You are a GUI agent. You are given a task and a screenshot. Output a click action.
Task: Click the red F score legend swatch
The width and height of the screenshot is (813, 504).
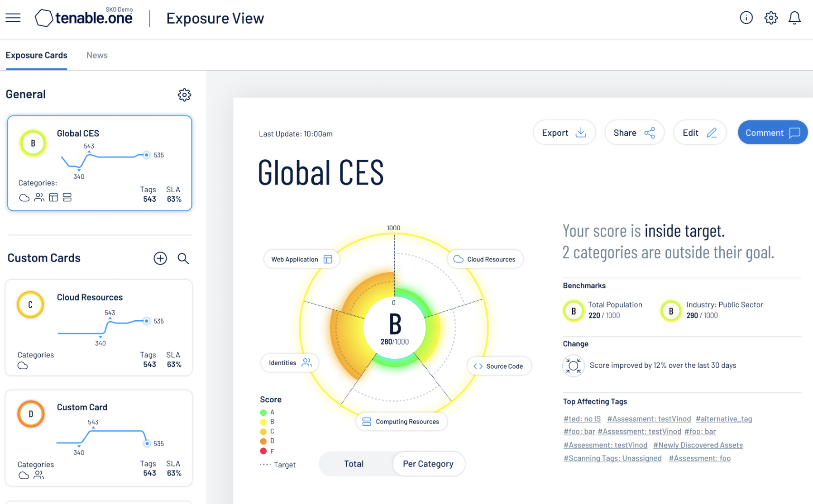[x=263, y=451]
